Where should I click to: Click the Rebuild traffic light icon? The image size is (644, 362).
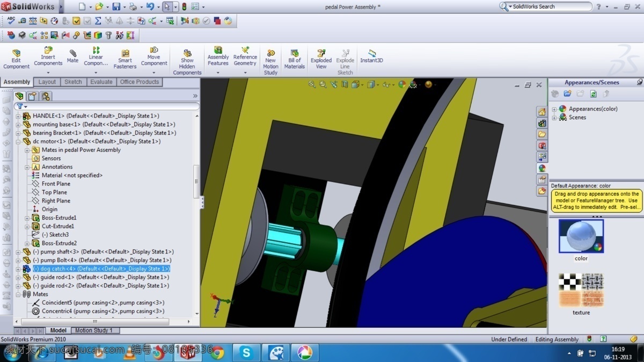tap(184, 7)
